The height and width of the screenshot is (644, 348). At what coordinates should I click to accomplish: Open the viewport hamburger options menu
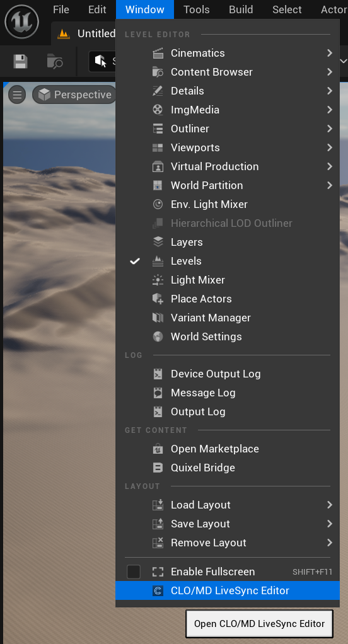click(x=17, y=95)
